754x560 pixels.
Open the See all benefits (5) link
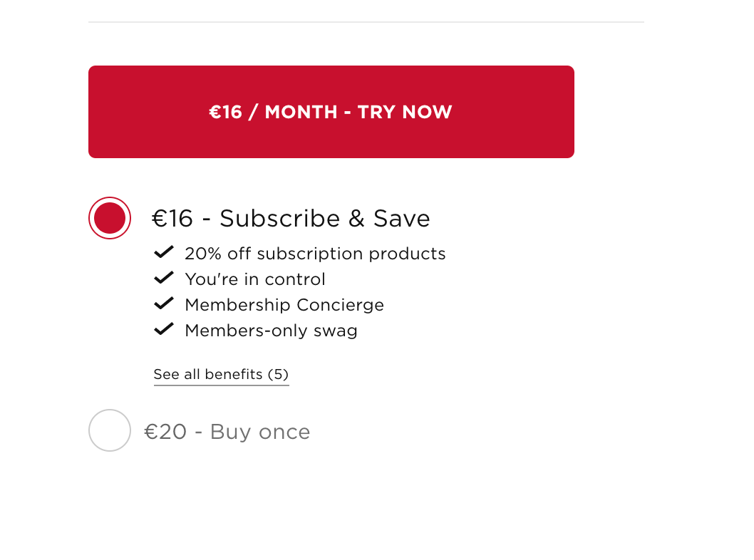[221, 375]
